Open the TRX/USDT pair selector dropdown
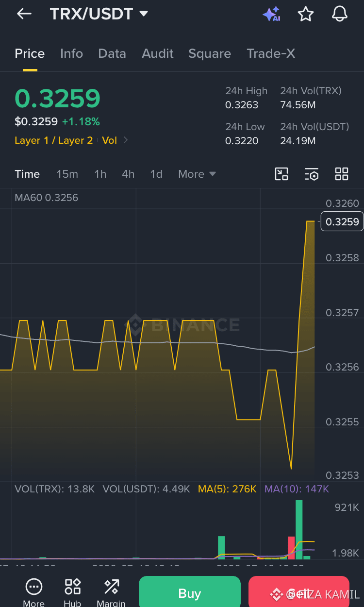This screenshot has width=364, height=607. tap(99, 14)
